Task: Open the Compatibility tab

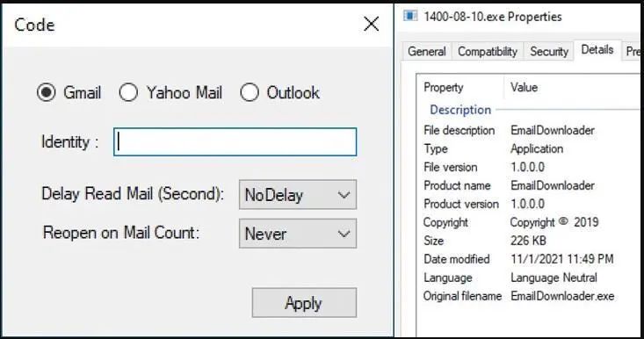Action: (488, 52)
